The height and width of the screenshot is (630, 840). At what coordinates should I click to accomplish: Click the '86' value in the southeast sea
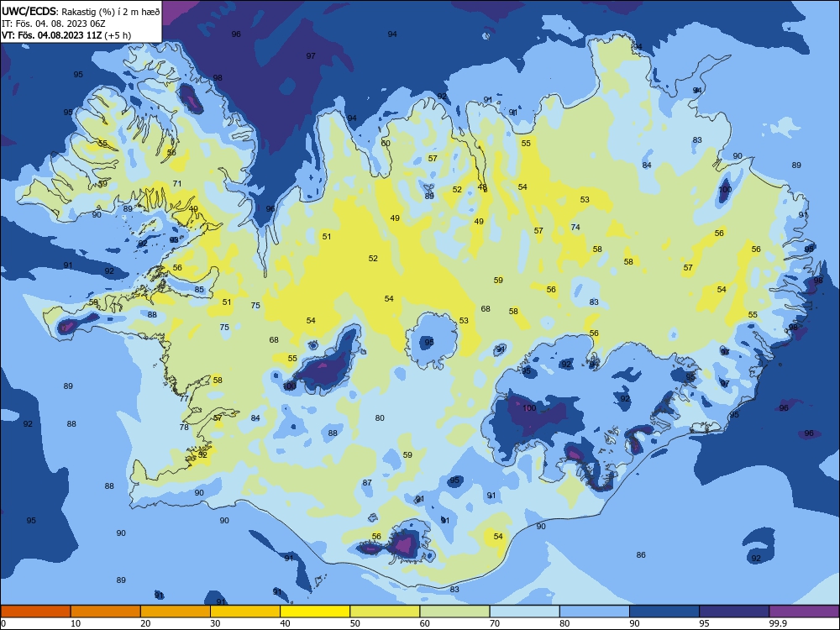pos(641,555)
